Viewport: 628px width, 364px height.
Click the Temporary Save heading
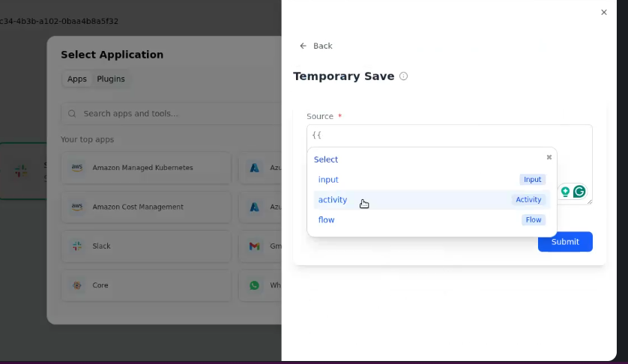pos(344,76)
